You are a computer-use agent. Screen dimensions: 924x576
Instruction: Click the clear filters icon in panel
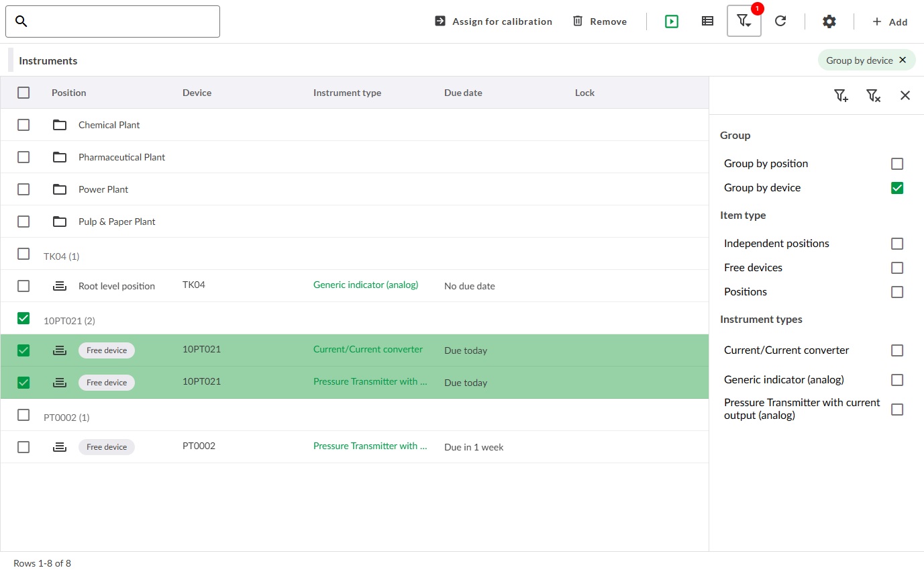click(x=873, y=95)
